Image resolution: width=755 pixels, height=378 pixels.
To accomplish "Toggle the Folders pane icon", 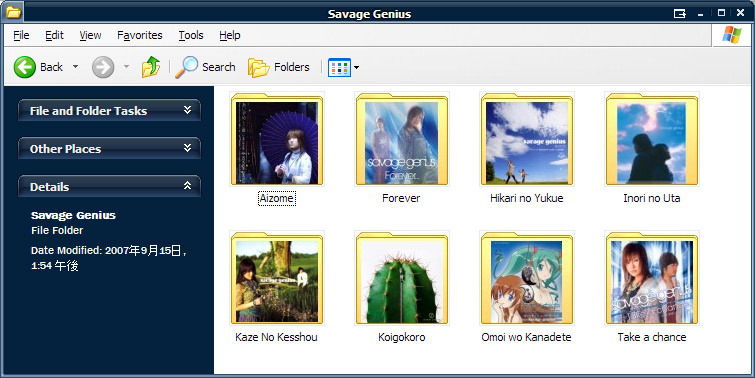I will (x=259, y=67).
